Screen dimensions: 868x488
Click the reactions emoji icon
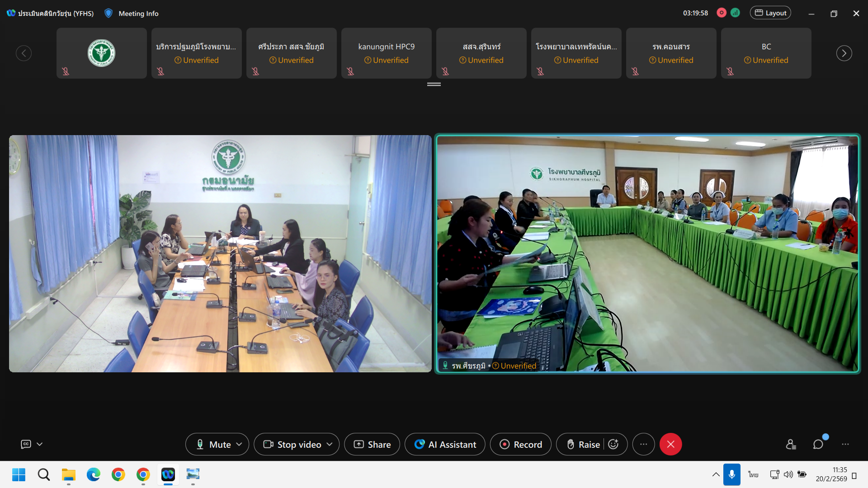[x=613, y=444]
